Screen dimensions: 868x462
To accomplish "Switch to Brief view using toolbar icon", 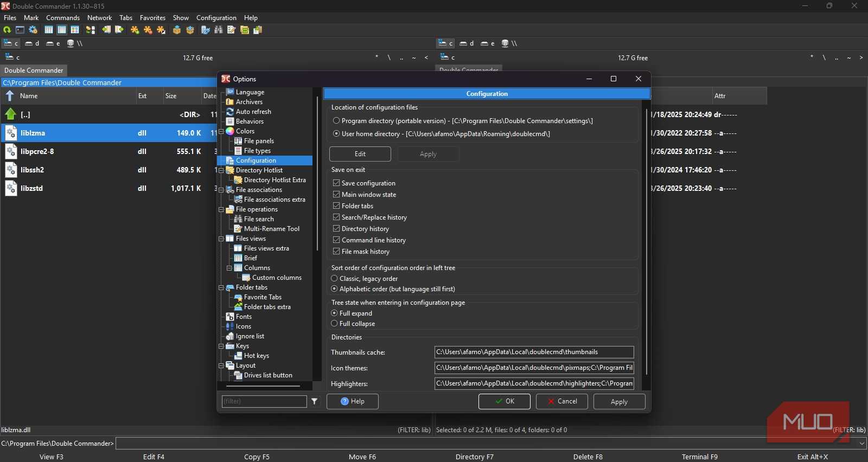I will tap(49, 30).
